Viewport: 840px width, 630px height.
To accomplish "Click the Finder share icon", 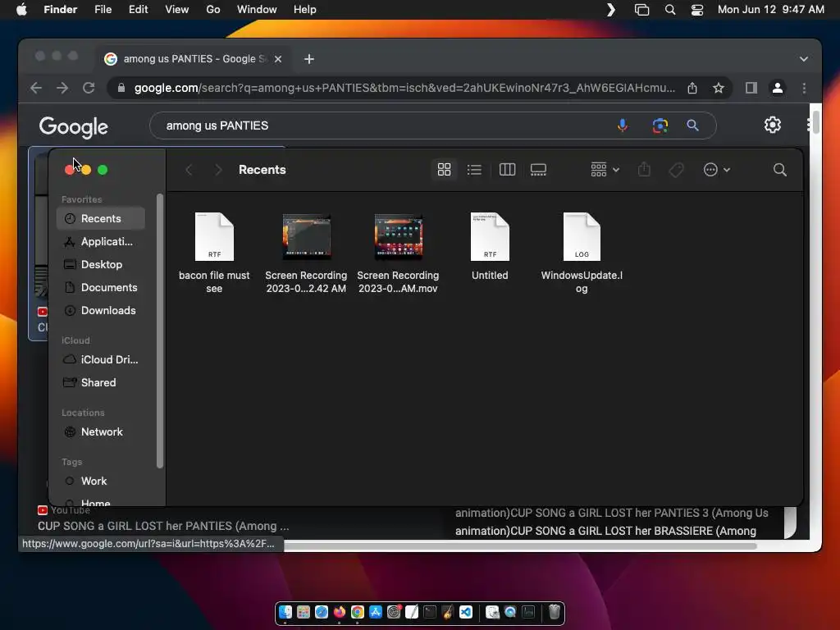I will click(x=644, y=170).
